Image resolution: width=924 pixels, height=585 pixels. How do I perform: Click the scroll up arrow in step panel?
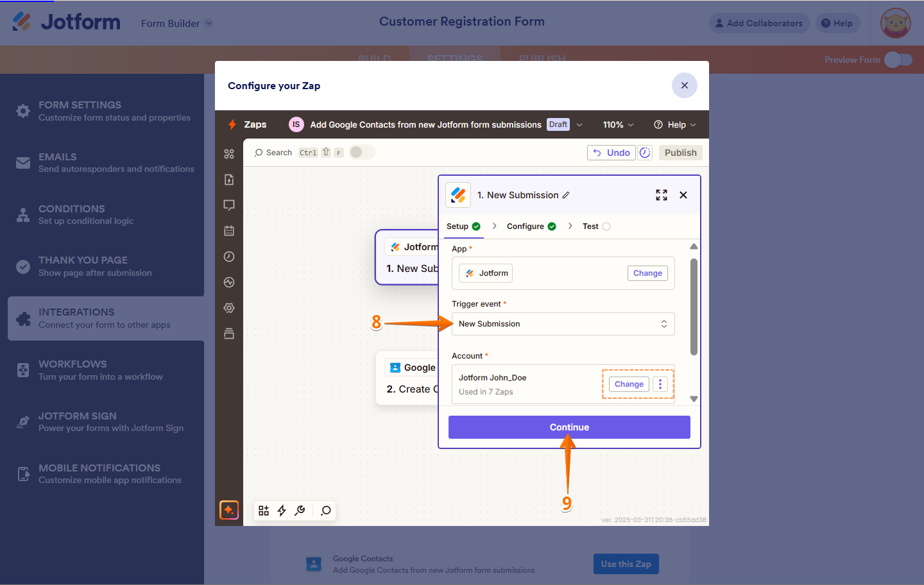(x=694, y=246)
